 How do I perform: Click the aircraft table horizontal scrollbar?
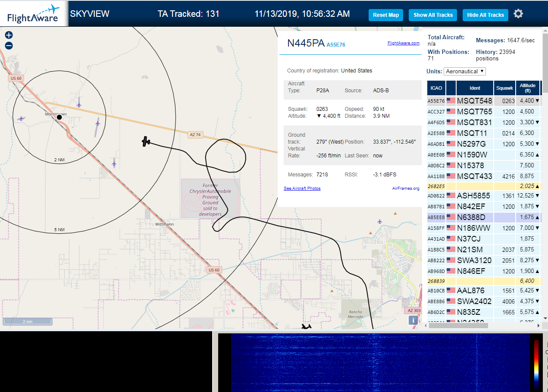coord(459,326)
